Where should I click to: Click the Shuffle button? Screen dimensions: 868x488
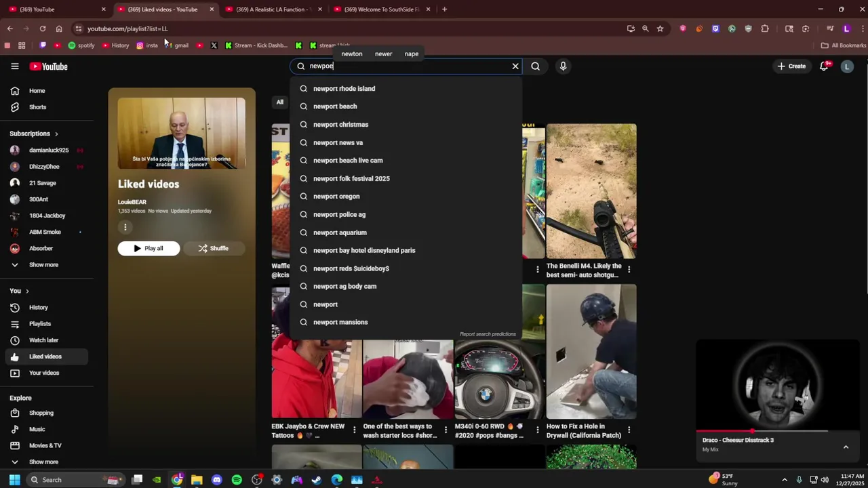[214, 248]
